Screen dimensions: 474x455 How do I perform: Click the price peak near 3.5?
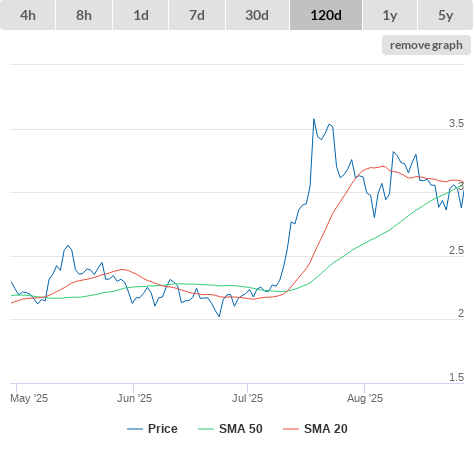314,119
